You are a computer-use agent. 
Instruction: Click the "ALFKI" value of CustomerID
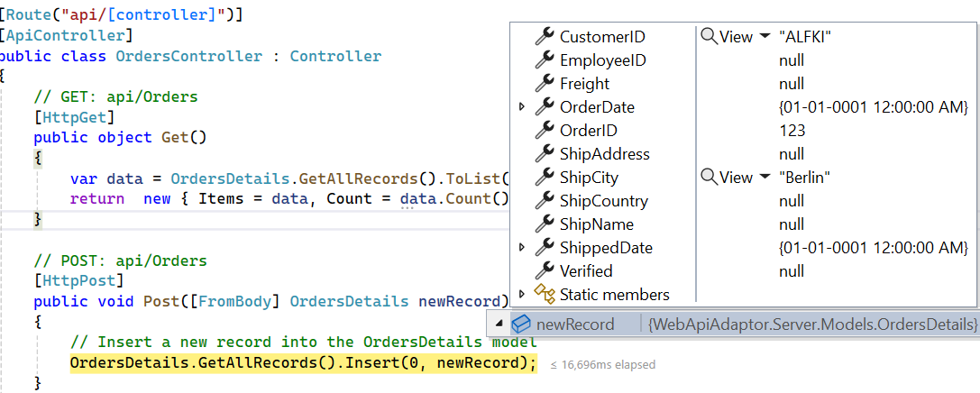(x=804, y=37)
